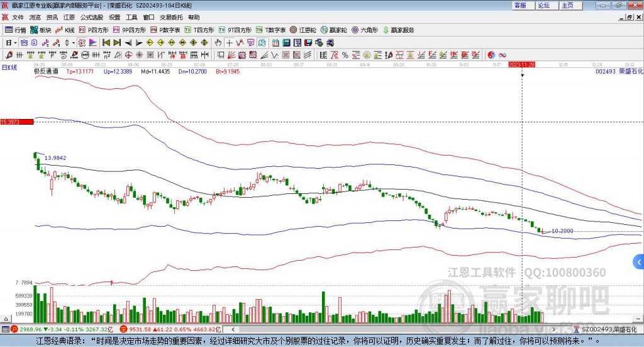Open the 交易委托 menu
The width and height of the screenshot is (644, 347).
[x=171, y=17]
